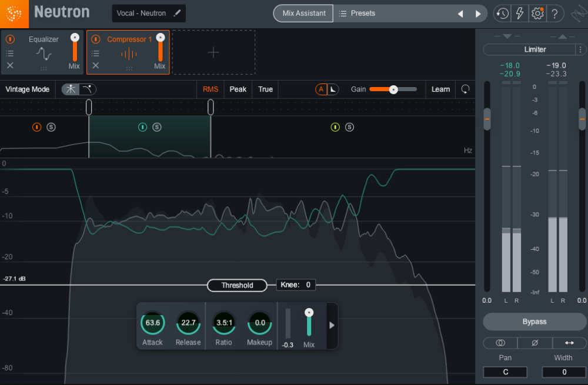Bypass the mid band teal power icon
This screenshot has height=385, width=588.
point(142,127)
